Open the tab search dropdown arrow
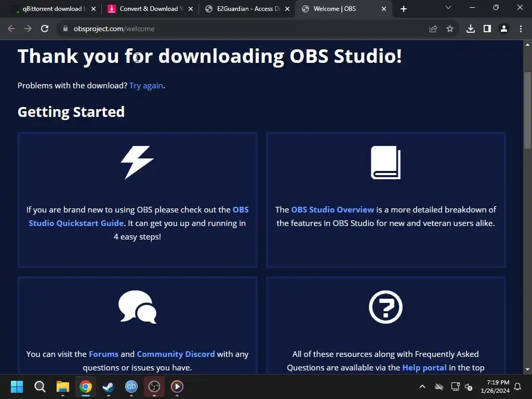This screenshot has width=532, height=399. [448, 7]
